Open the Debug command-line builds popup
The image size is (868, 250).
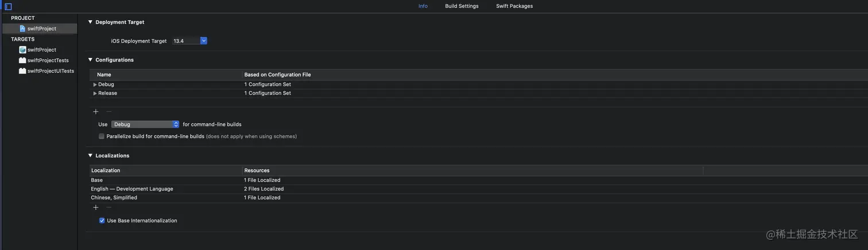coord(145,124)
